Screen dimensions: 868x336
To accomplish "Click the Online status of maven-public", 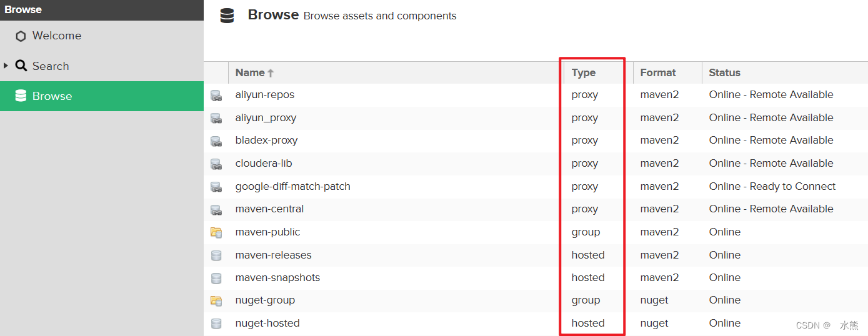I will 725,232.
